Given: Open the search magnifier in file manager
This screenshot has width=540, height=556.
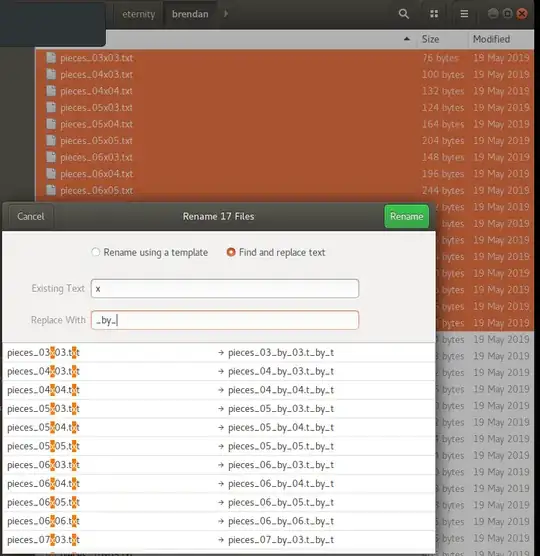Looking at the screenshot, I should [x=403, y=14].
